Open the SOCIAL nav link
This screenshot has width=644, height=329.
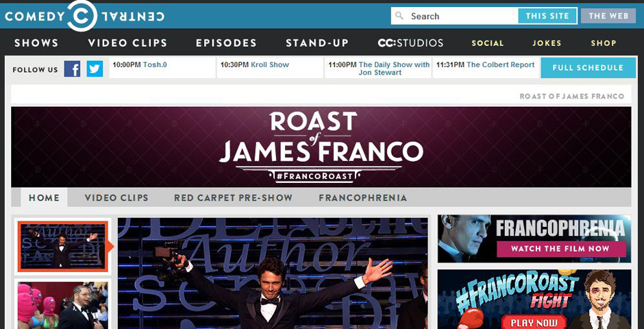[x=488, y=43]
